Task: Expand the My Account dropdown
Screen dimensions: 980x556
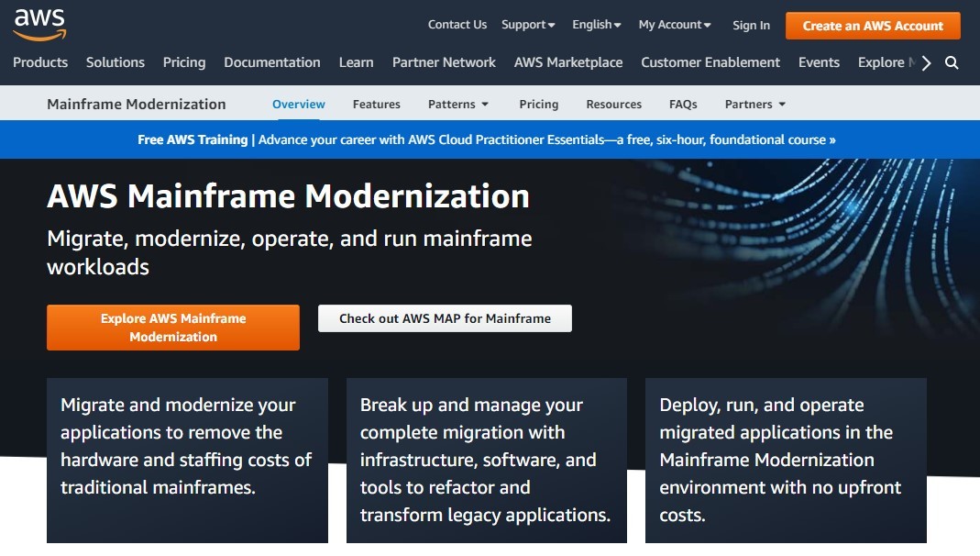Action: point(675,25)
